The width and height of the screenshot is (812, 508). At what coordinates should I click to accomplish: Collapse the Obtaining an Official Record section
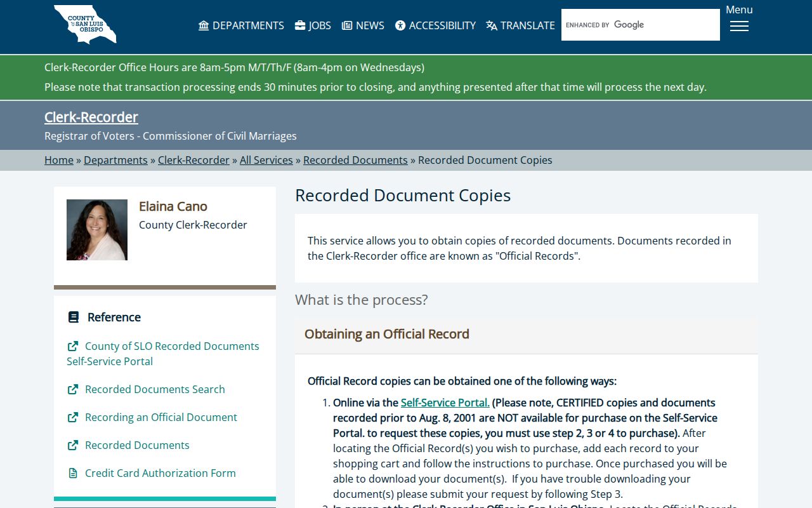point(527,334)
